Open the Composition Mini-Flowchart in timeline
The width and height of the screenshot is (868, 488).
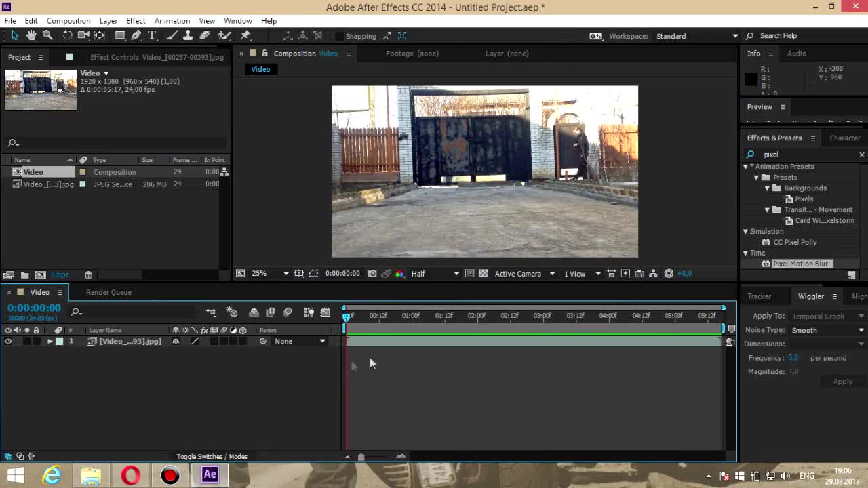click(211, 312)
